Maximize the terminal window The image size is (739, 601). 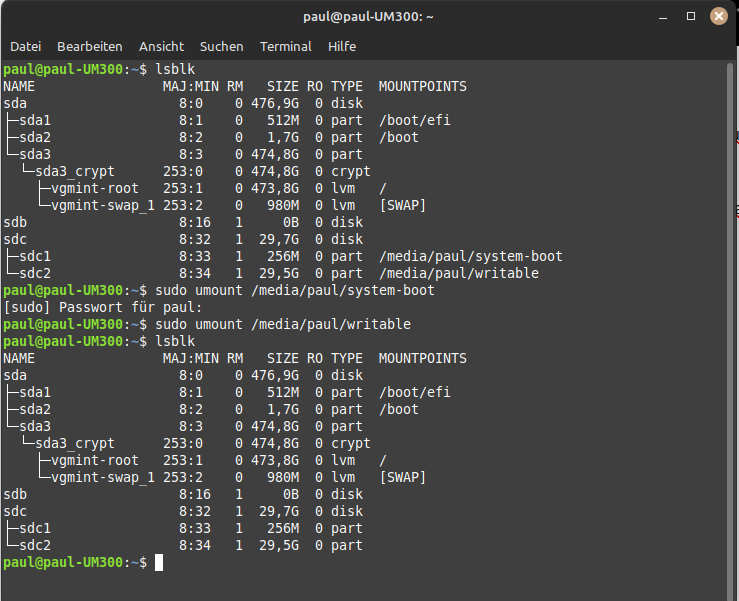[x=691, y=17]
